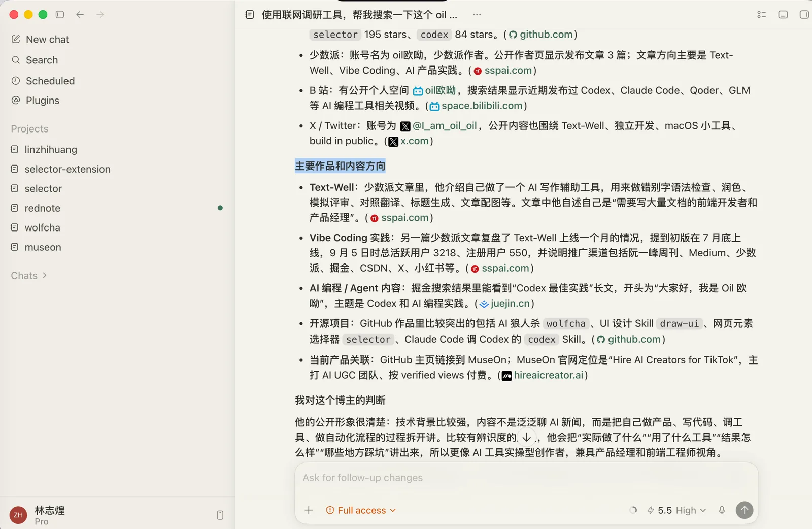The width and height of the screenshot is (812, 529).
Task: Go forward with the right arrow
Action: click(x=100, y=15)
